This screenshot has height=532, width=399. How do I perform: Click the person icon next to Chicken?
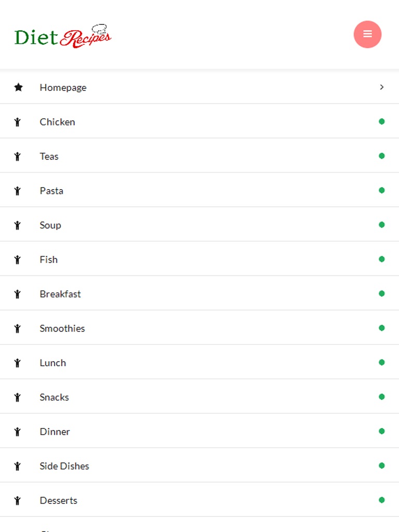[18, 122]
